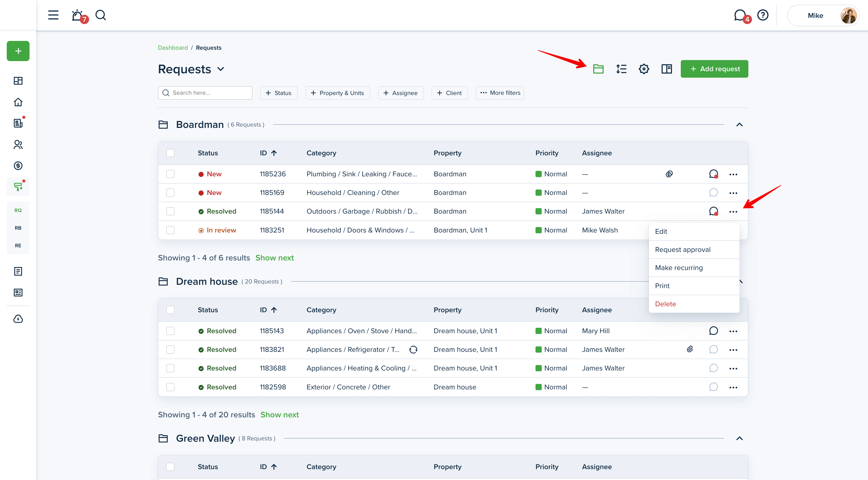Open table settings gear icon
This screenshot has height=480, width=868.
(643, 69)
